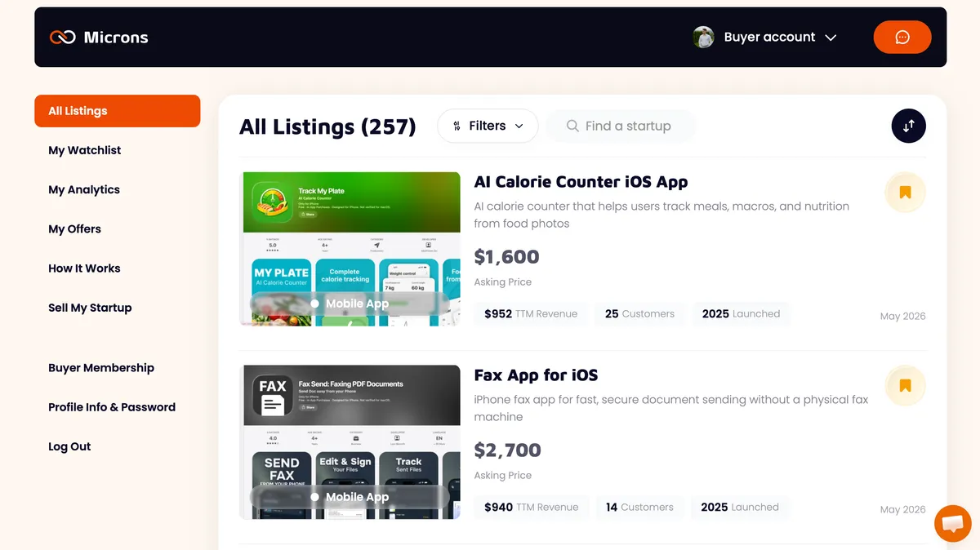
Task: Toggle watchlist bookmark for Fax App for iOS
Action: point(905,386)
